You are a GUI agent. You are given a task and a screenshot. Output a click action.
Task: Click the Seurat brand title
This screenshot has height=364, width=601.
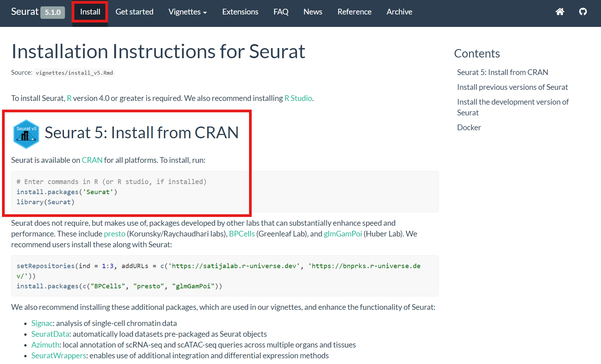pyautogui.click(x=25, y=11)
